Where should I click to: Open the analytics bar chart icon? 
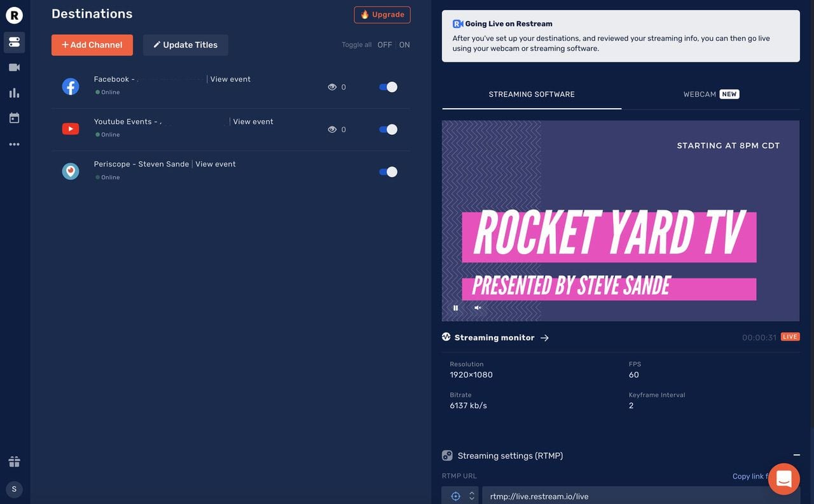[14, 93]
